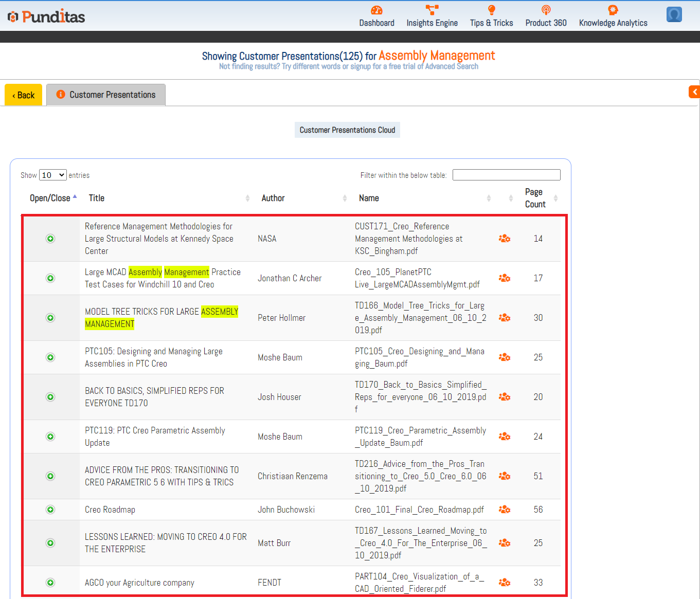Switch to the Customer Presentations tab

(x=105, y=95)
